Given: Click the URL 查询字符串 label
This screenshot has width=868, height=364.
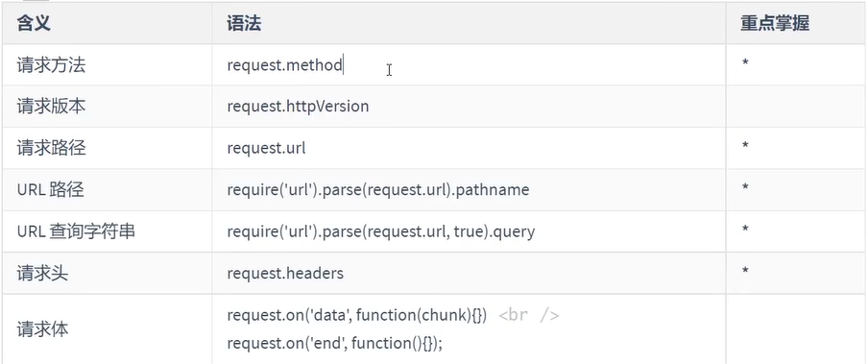Looking at the screenshot, I should tap(76, 231).
